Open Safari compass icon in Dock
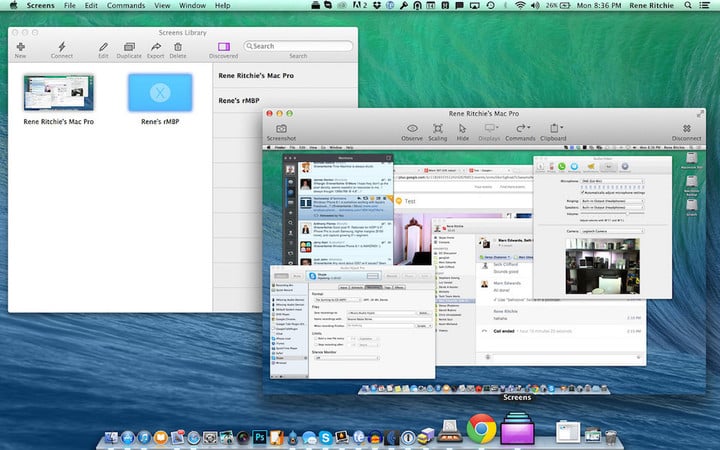 click(194, 438)
